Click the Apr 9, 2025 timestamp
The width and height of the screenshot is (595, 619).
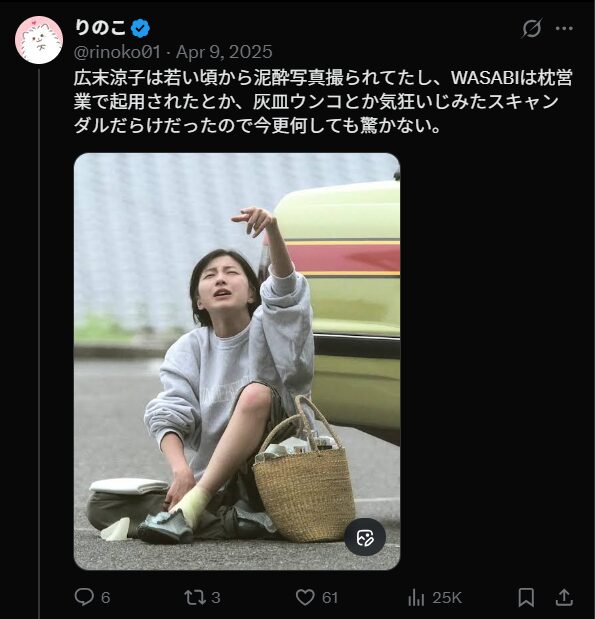(x=224, y=52)
